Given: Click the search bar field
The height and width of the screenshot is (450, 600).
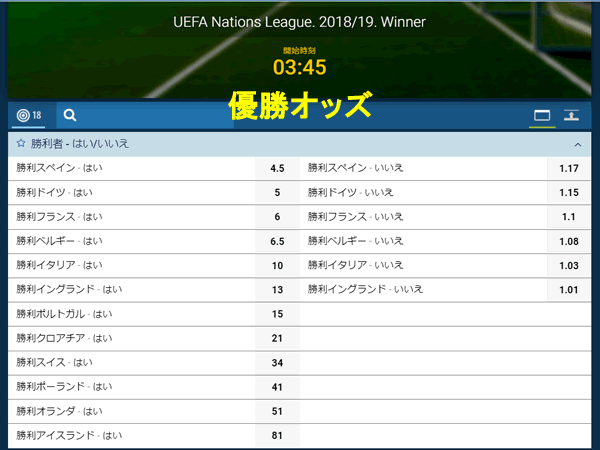Looking at the screenshot, I should coord(145,115).
